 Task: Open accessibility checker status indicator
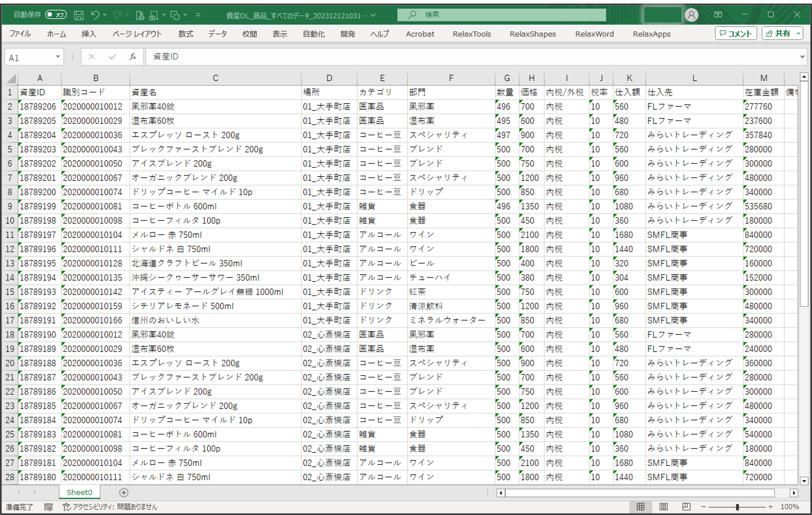tap(110, 507)
